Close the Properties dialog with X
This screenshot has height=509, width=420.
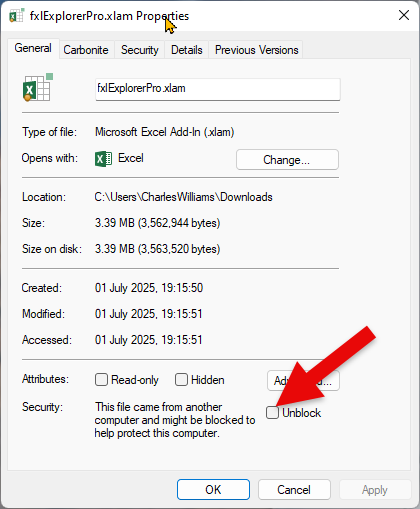[404, 15]
